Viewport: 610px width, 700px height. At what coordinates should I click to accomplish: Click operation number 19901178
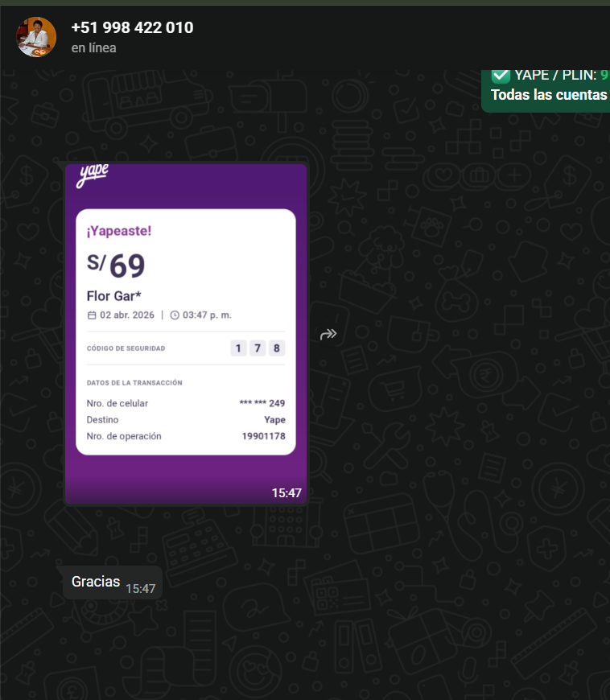263,436
